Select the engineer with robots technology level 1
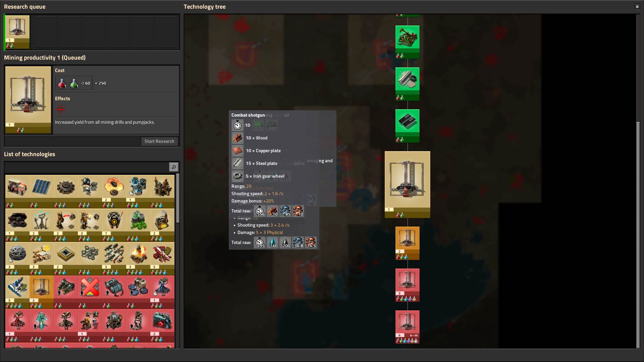644x362 pixels. [90, 325]
